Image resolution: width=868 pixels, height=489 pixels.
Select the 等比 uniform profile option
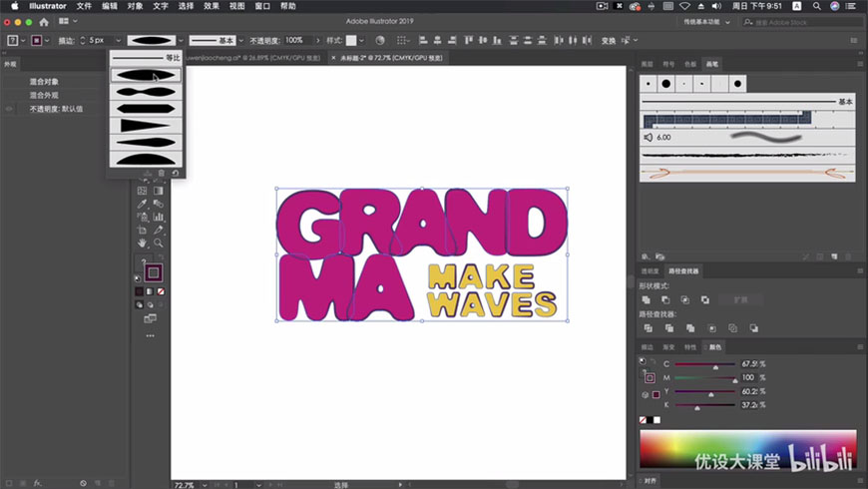coord(145,58)
